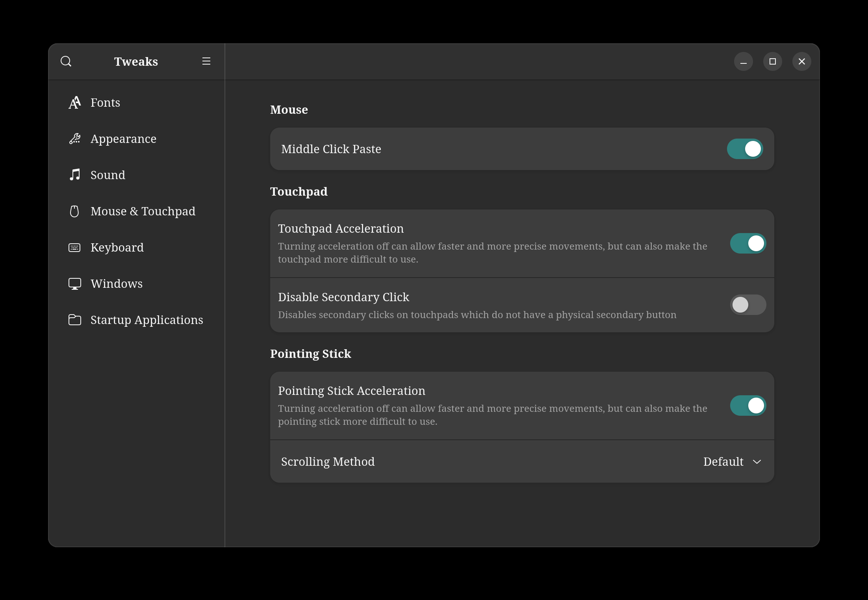Click the Windows monitor icon
868x600 pixels.
74,284
